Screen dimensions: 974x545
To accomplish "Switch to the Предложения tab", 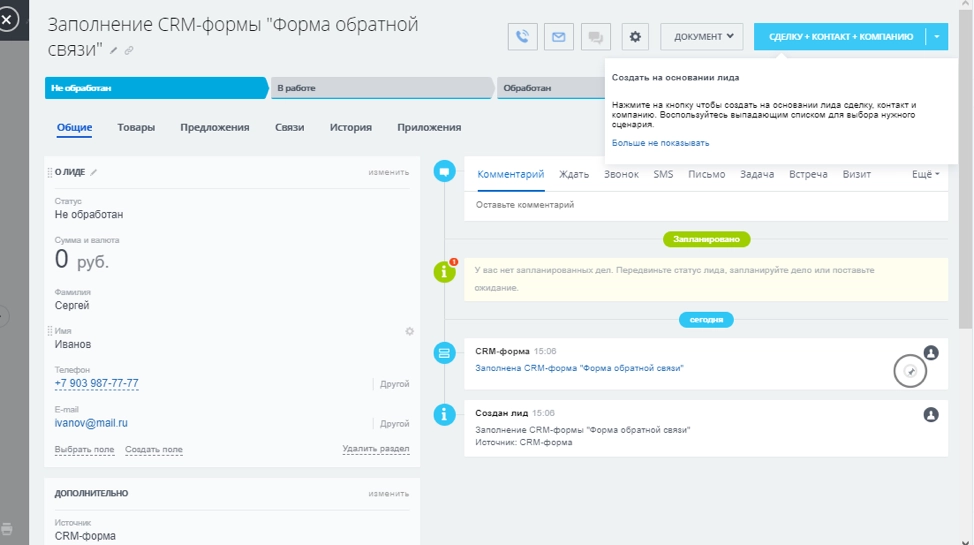I will click(x=215, y=127).
